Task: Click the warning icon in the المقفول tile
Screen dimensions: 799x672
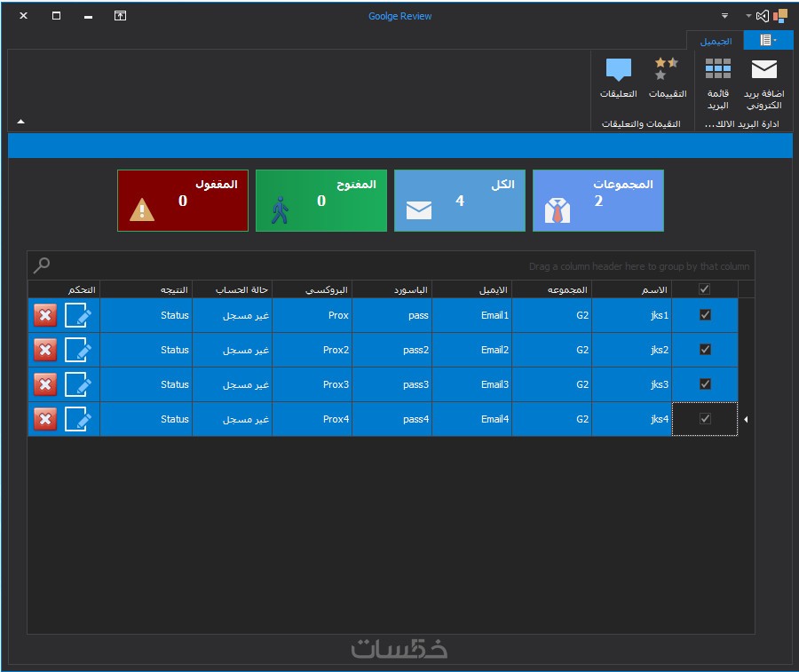Action: click(142, 210)
